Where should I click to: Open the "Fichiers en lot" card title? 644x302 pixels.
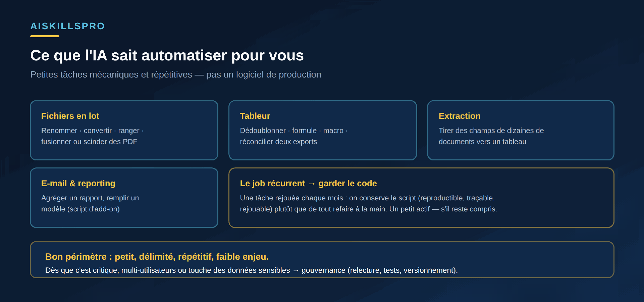(70, 116)
